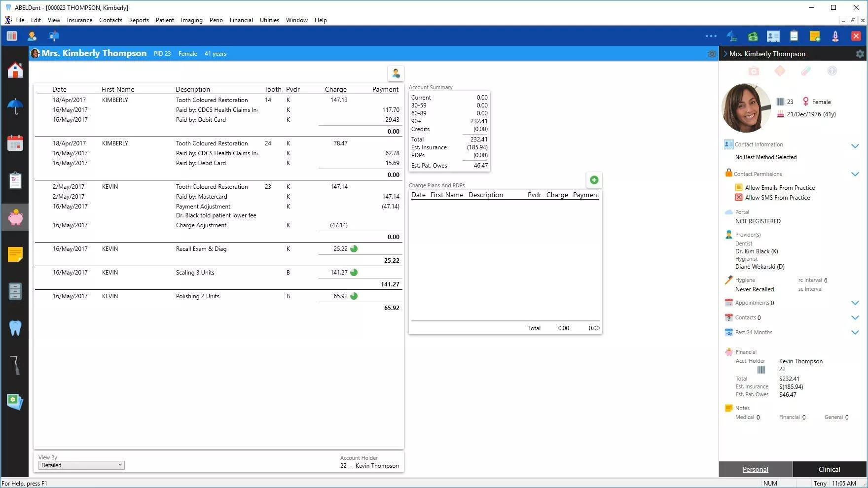The image size is (868, 488).
Task: Toggle the payment status dot on Scaling 3 Units
Action: (x=354, y=272)
